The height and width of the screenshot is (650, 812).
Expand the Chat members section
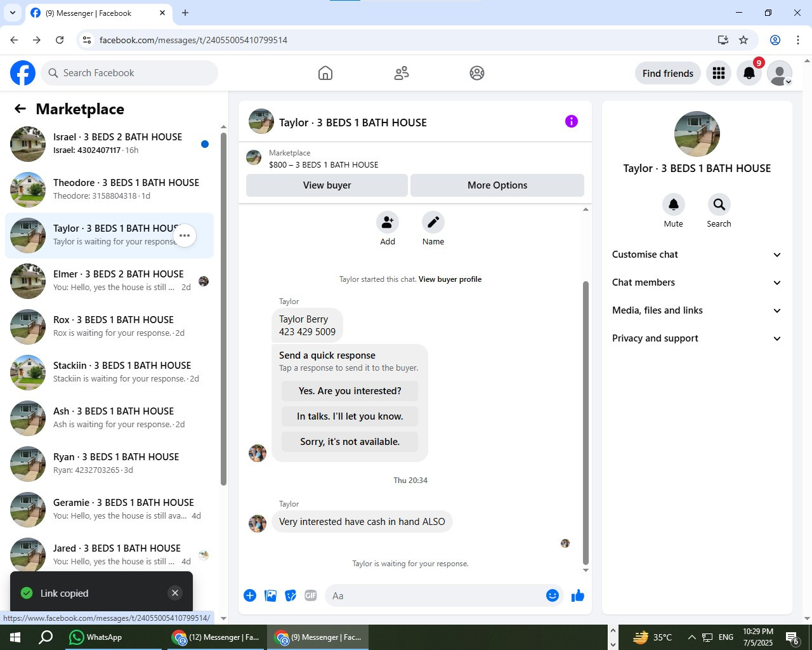(x=697, y=282)
